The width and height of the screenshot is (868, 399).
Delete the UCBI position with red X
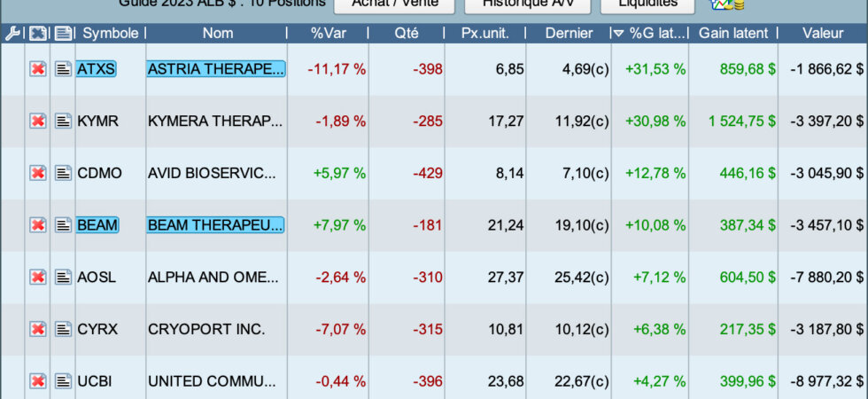tap(37, 381)
